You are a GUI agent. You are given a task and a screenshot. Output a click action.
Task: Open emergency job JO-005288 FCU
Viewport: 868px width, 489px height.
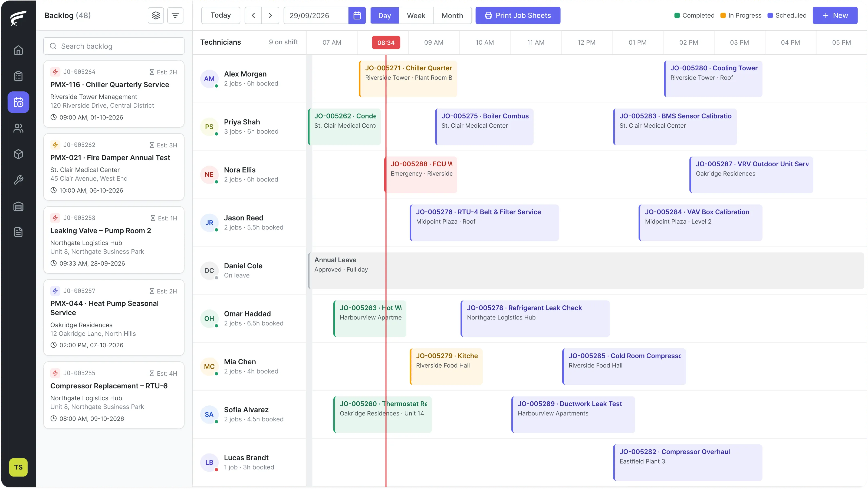click(x=421, y=175)
